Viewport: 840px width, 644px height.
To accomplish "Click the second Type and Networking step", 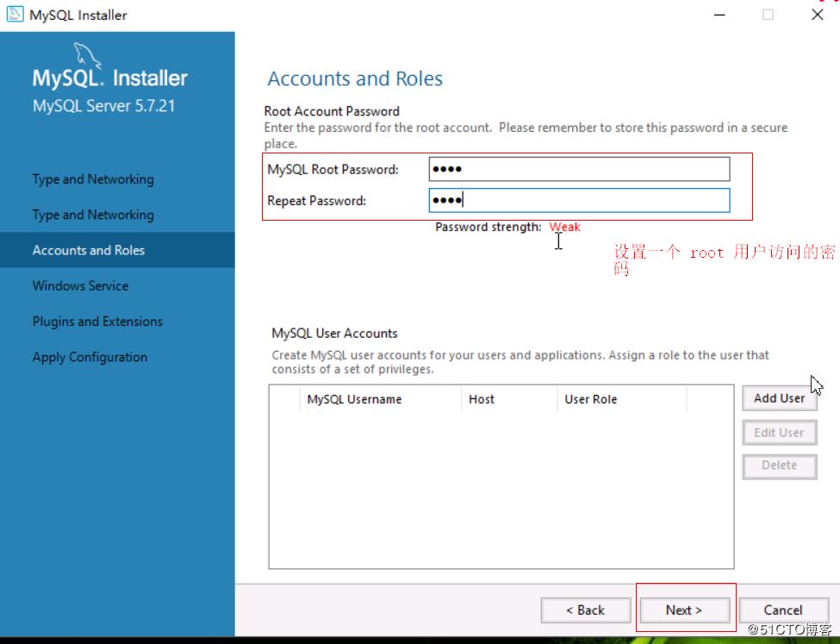I will (92, 214).
